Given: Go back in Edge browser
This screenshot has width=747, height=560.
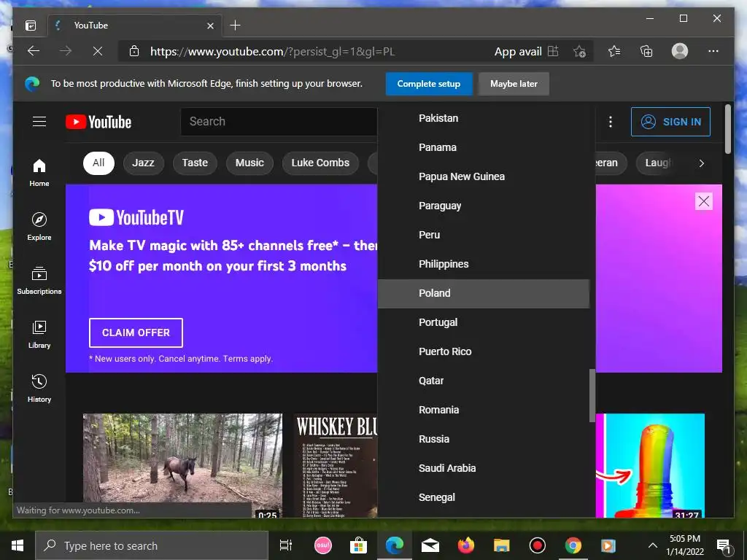Looking at the screenshot, I should (34, 51).
